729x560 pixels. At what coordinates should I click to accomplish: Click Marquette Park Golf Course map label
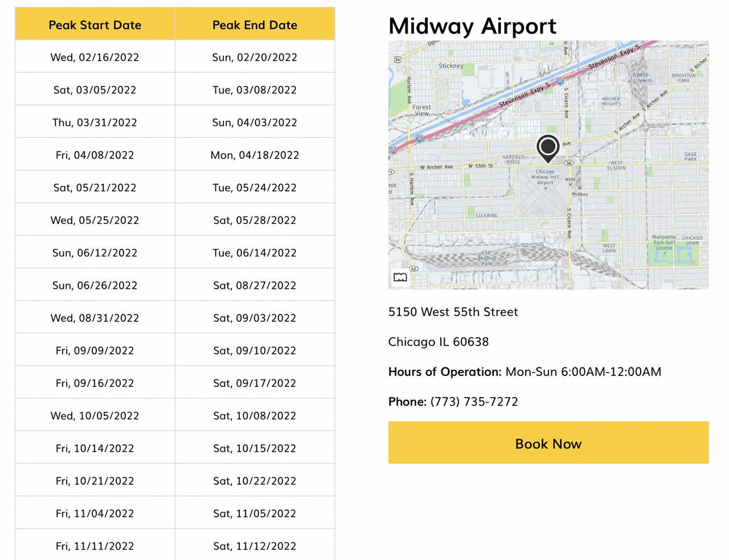(664, 243)
